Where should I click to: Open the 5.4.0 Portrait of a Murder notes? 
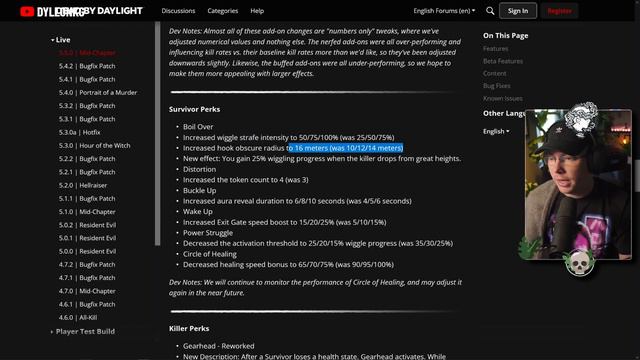coord(98,93)
